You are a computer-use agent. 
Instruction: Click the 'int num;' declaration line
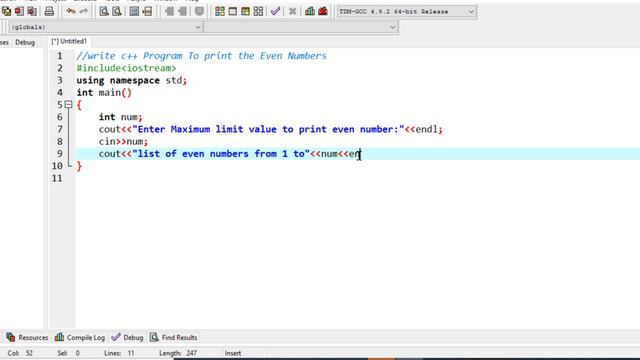click(x=120, y=117)
